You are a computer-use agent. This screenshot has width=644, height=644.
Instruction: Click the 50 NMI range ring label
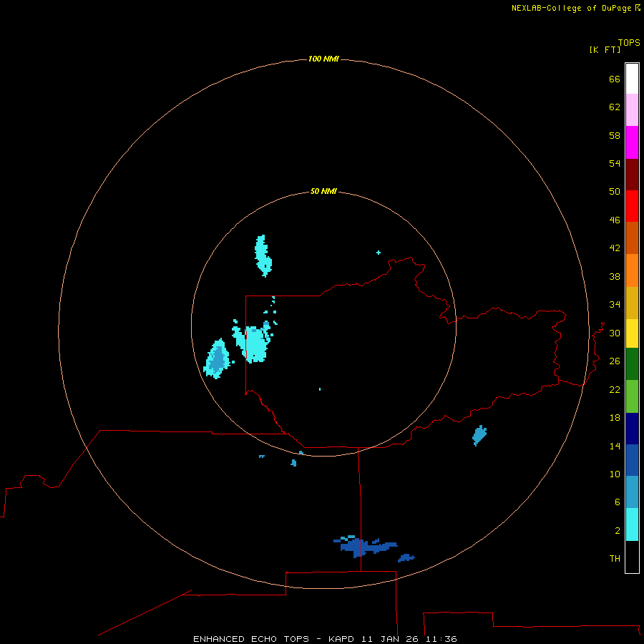coord(323,191)
